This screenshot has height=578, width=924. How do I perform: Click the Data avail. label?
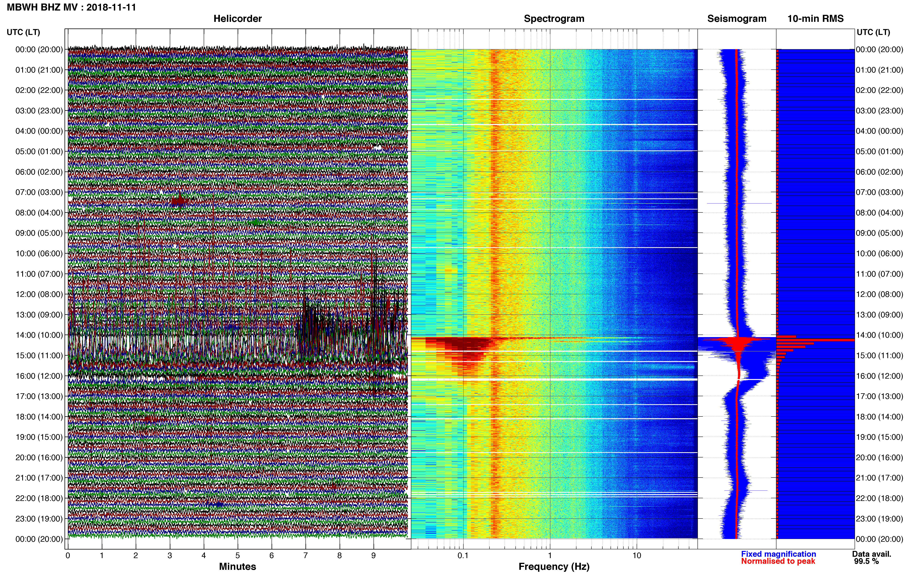tap(872, 554)
